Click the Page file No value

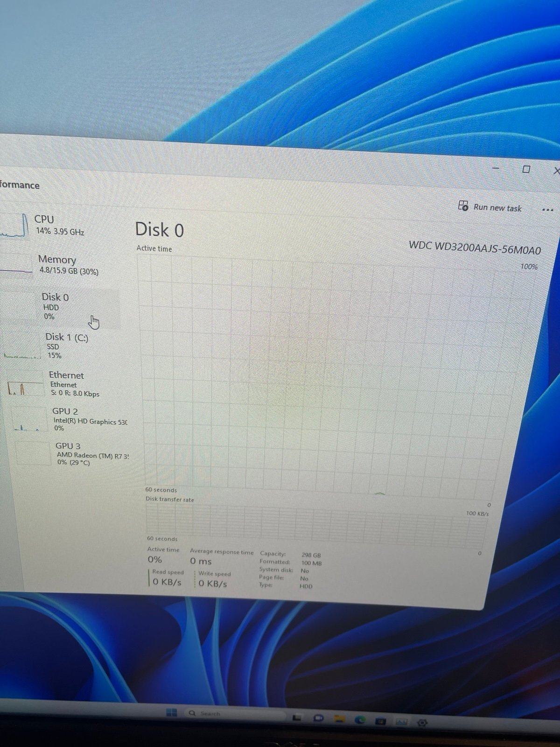tap(304, 578)
